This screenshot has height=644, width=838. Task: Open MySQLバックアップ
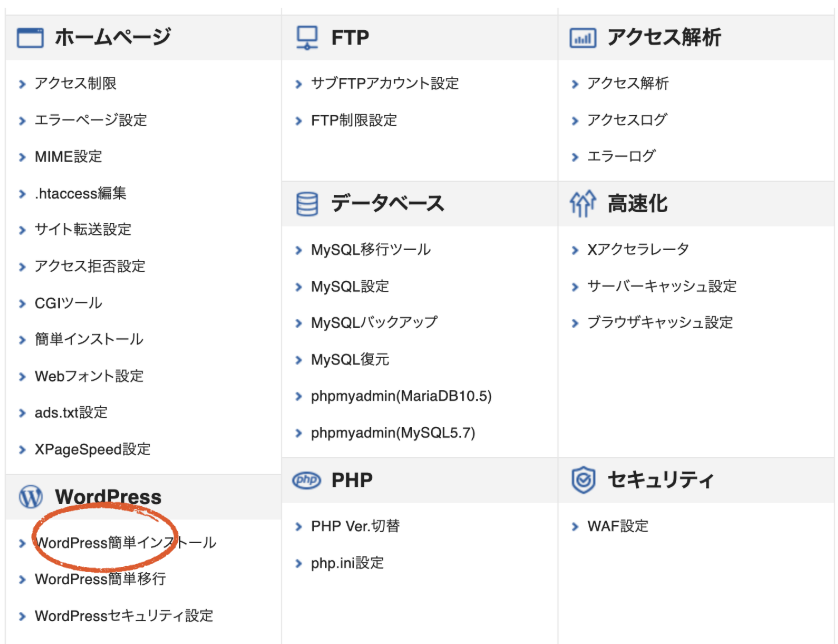(374, 323)
